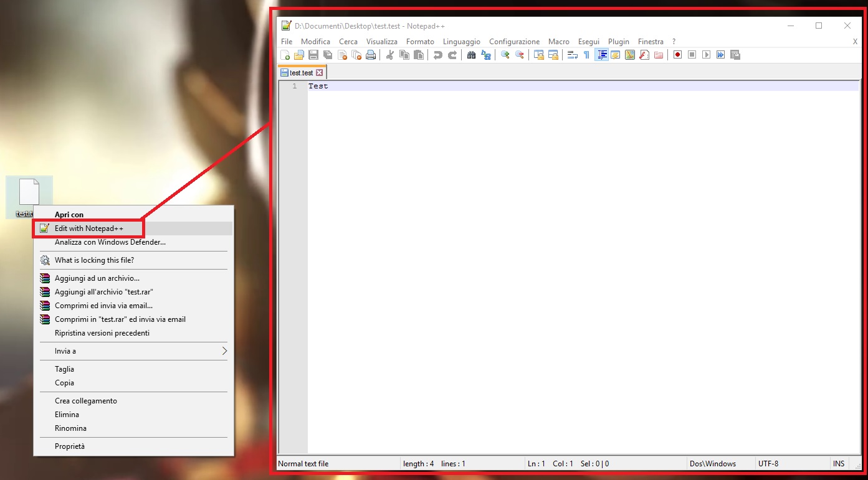
Task: Click 'What is locking this file?' entry
Action: 94,260
